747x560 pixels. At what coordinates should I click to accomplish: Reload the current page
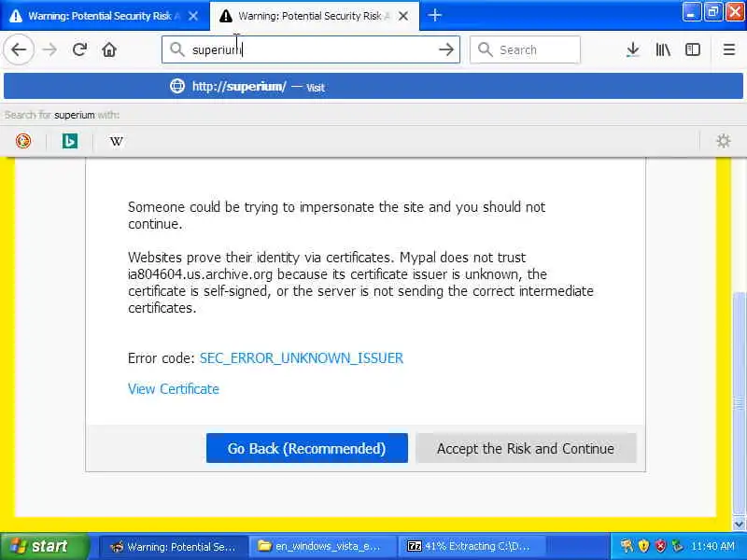click(x=79, y=49)
